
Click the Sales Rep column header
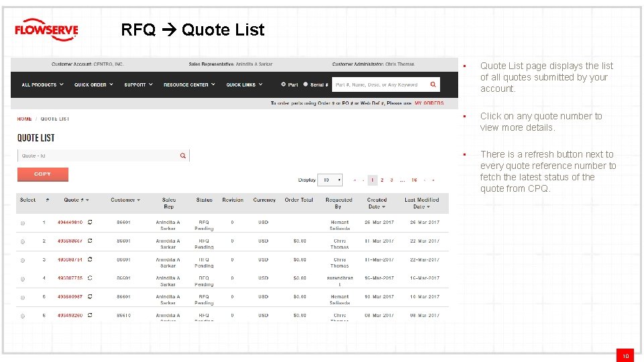pyautogui.click(x=169, y=203)
